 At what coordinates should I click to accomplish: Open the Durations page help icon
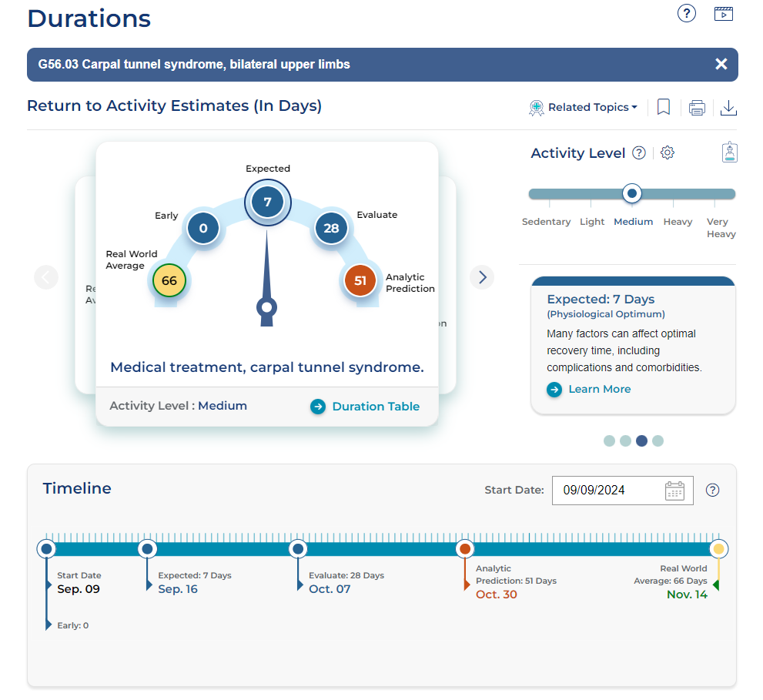686,13
